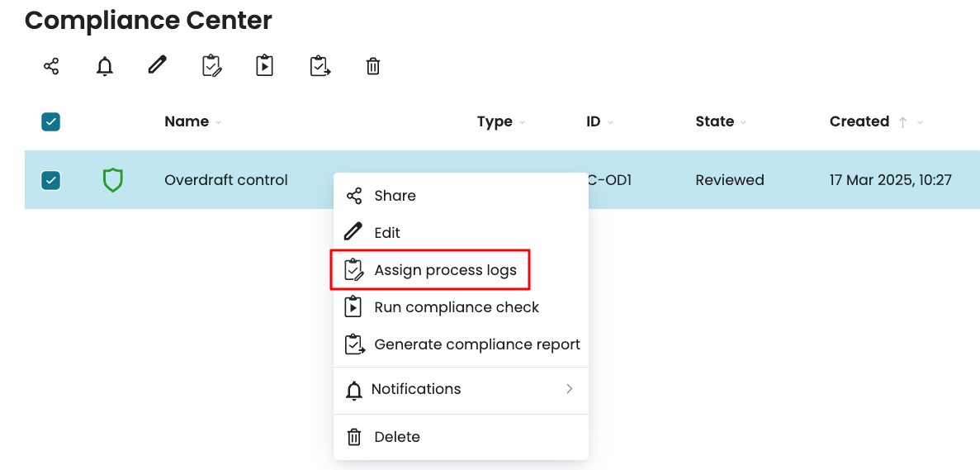The image size is (980, 470).
Task: Click the pencil Edit icon in toolbar
Action: tap(158, 65)
